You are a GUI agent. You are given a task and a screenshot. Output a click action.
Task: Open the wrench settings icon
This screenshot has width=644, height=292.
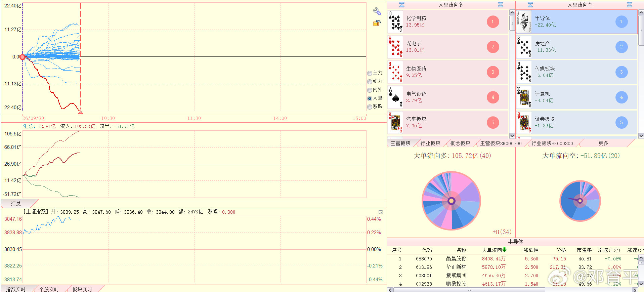tap(377, 11)
